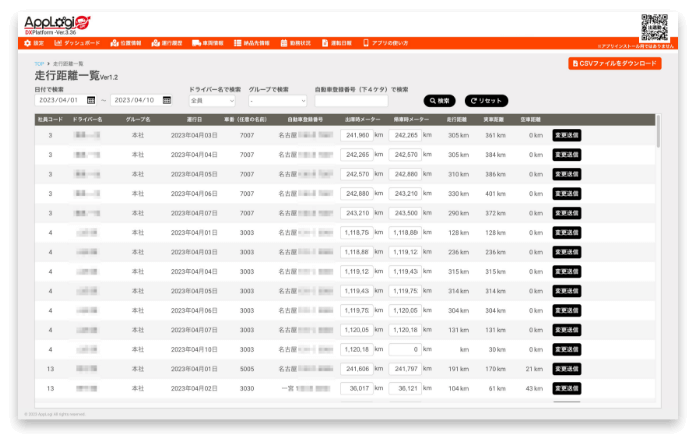Click 変更送信 for vehicle 7007 on 2023年04月04日

566,155
